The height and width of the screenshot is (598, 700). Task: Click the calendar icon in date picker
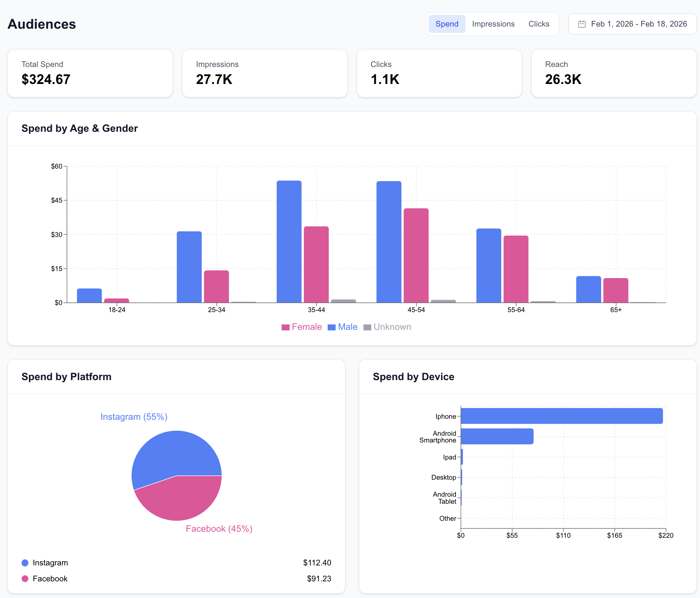pyautogui.click(x=582, y=23)
